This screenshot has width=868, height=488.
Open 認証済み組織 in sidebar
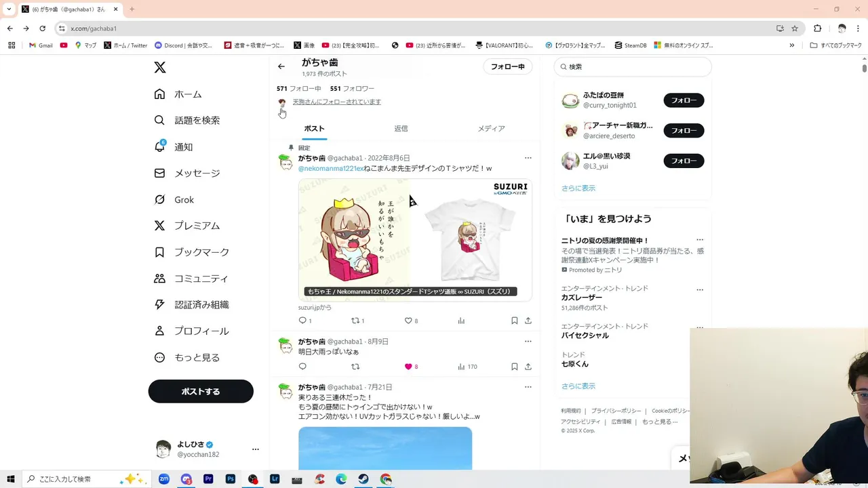point(191,305)
